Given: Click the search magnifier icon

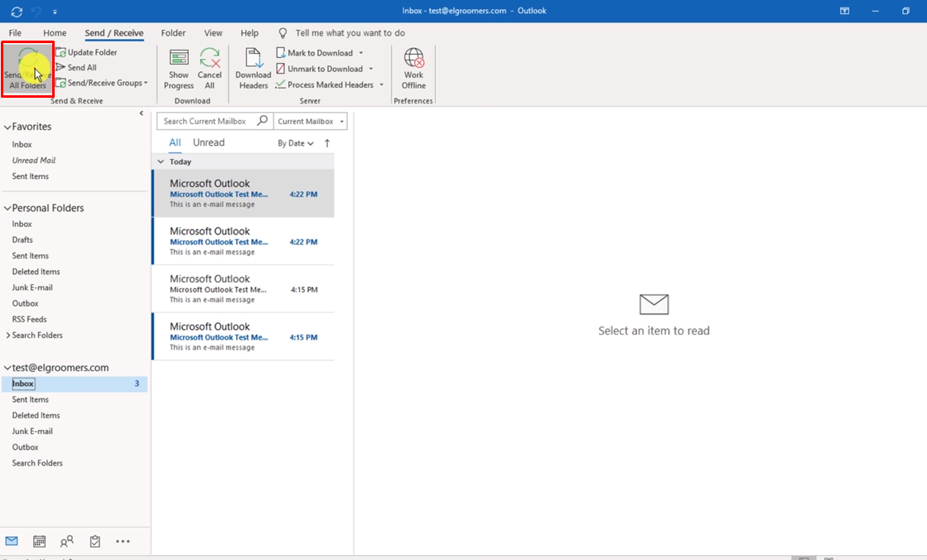Looking at the screenshot, I should point(263,121).
